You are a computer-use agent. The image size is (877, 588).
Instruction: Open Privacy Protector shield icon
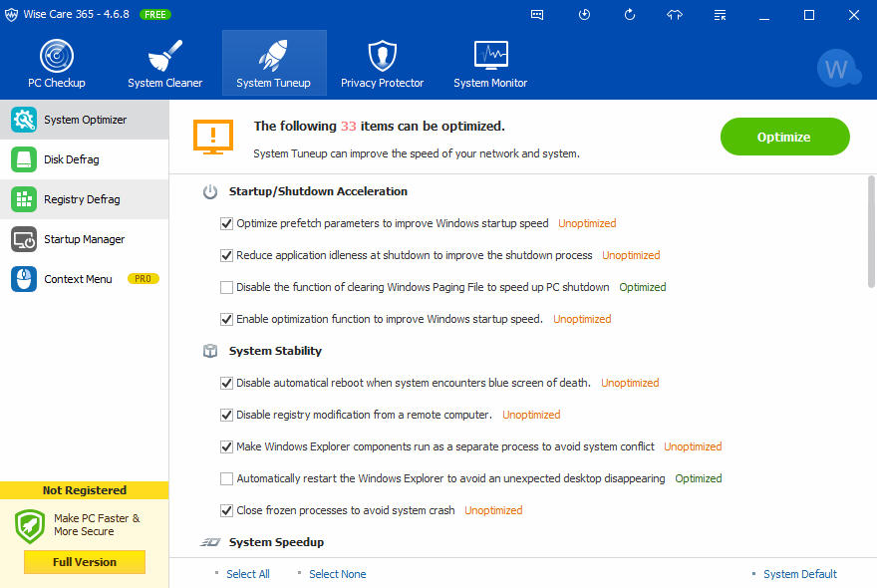tap(382, 56)
